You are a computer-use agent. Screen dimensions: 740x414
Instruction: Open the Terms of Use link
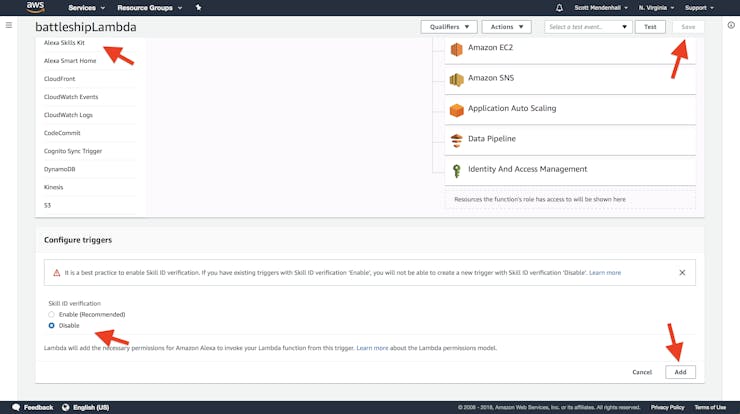tap(710, 407)
